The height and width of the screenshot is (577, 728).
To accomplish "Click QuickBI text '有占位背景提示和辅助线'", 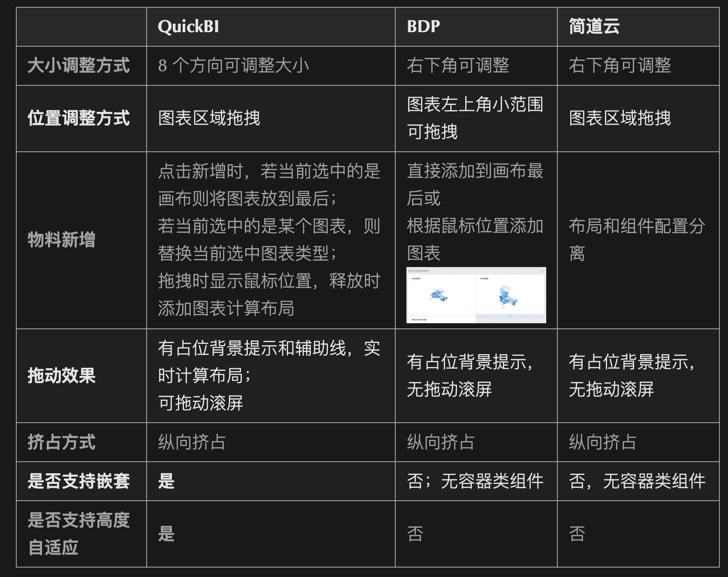I will (252, 348).
